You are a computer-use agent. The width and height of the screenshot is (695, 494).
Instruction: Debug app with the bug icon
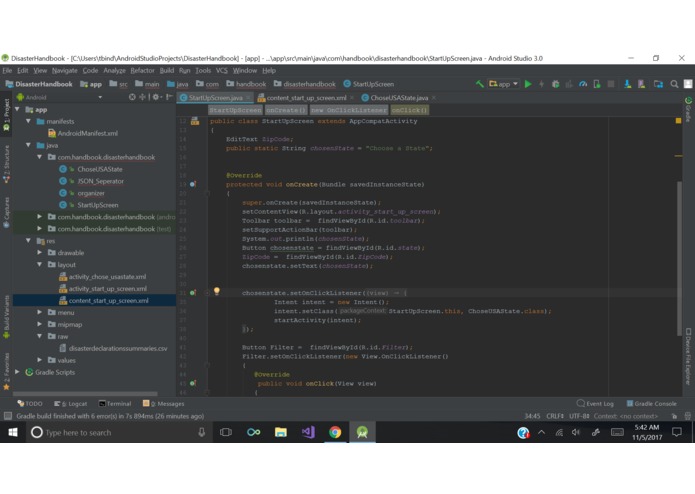(555, 84)
